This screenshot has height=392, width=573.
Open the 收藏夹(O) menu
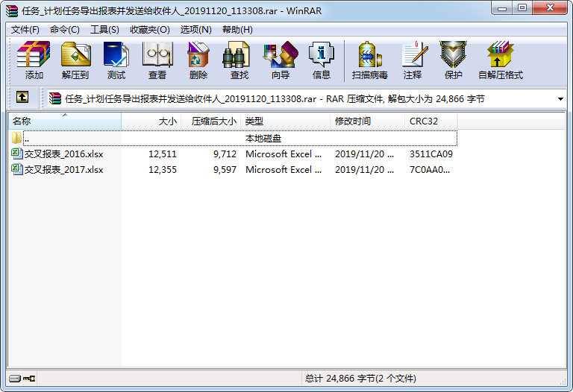(150, 30)
